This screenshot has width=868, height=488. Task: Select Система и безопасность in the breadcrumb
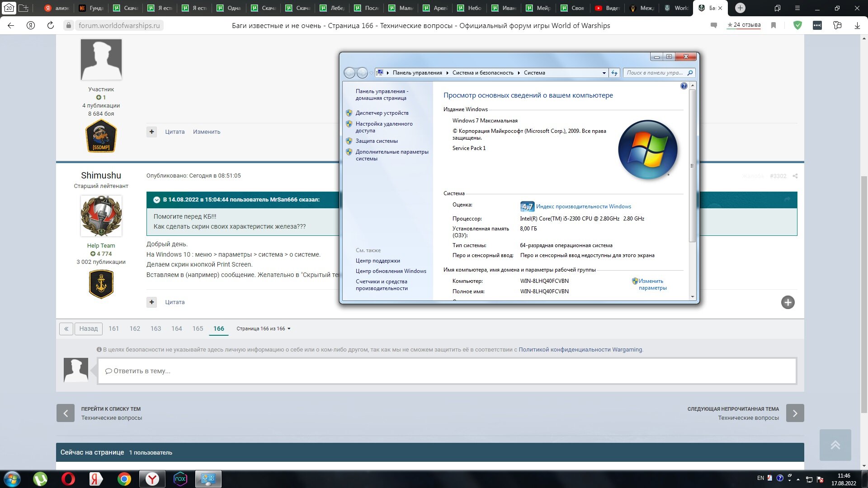(x=483, y=73)
